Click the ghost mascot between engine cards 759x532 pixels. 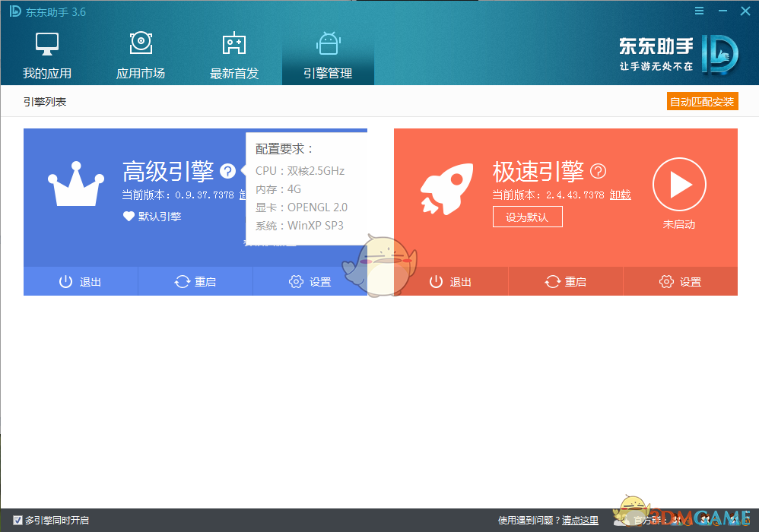pyautogui.click(x=380, y=265)
